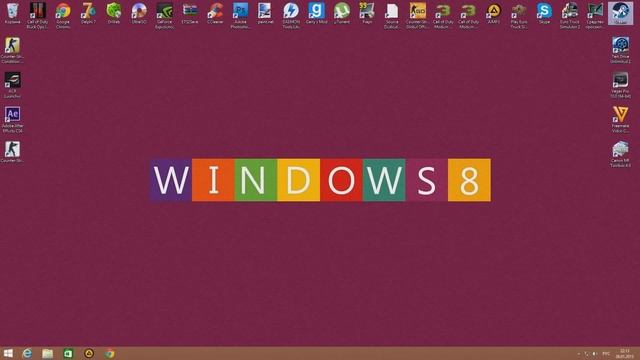Launch the Delphi 7 shortcut

88,13
